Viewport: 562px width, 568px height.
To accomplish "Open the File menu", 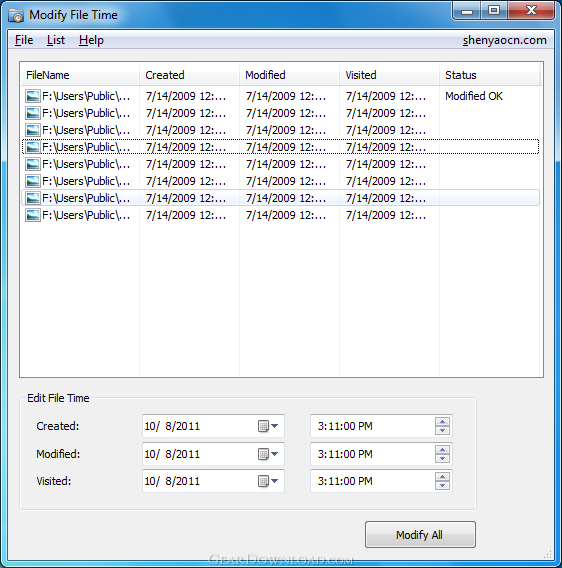I will pyautogui.click(x=24, y=40).
